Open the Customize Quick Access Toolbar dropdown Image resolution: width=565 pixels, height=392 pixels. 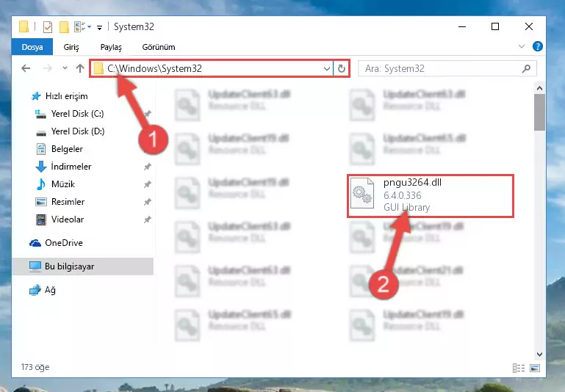[99, 27]
